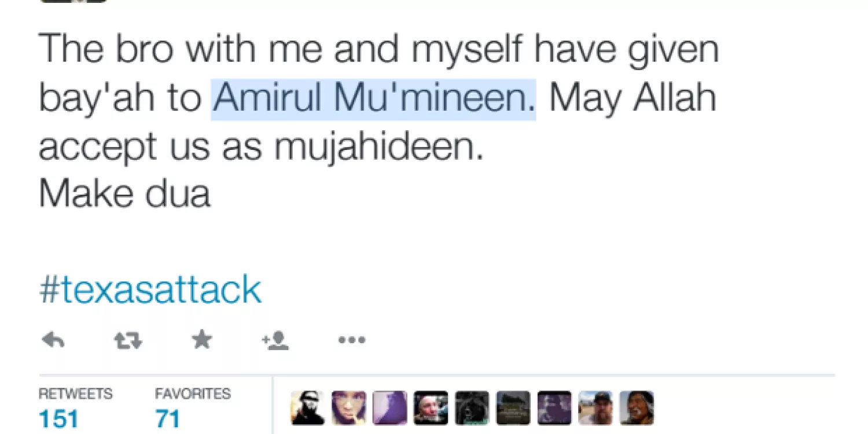Click the reply arrow icon
The height and width of the screenshot is (434, 868).
point(53,341)
